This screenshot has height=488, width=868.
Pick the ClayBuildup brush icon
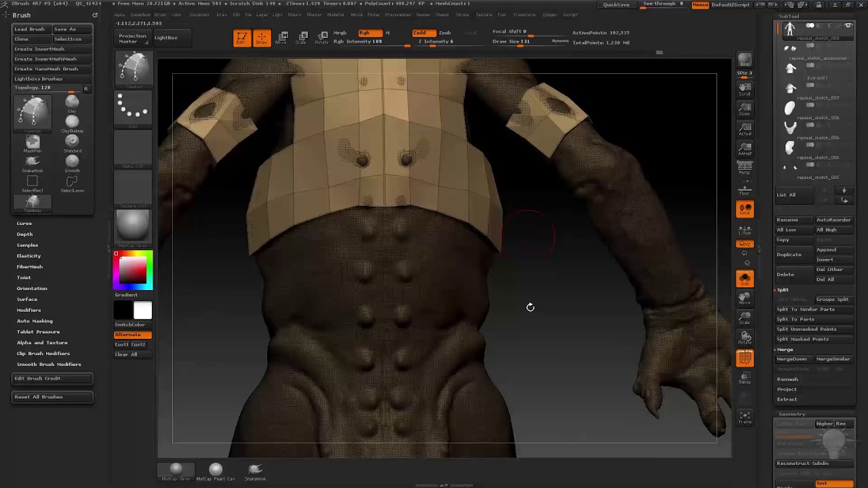click(72, 123)
